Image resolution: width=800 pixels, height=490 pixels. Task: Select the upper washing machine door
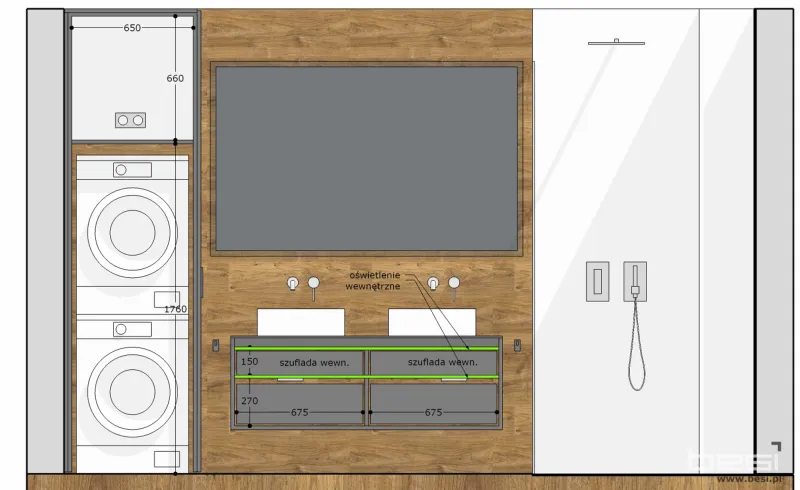click(x=133, y=233)
